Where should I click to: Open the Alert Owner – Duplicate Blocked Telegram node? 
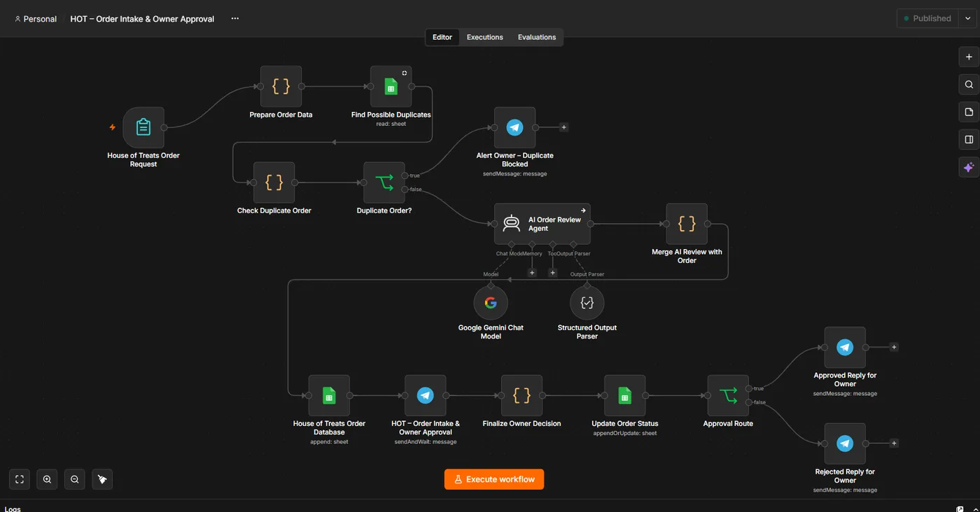coord(514,127)
